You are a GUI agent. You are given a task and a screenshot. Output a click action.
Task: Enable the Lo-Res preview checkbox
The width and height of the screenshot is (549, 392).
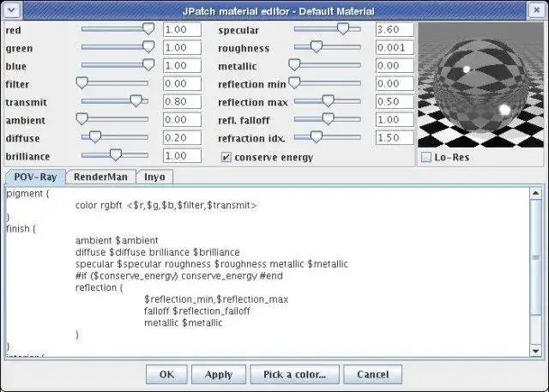(x=426, y=157)
